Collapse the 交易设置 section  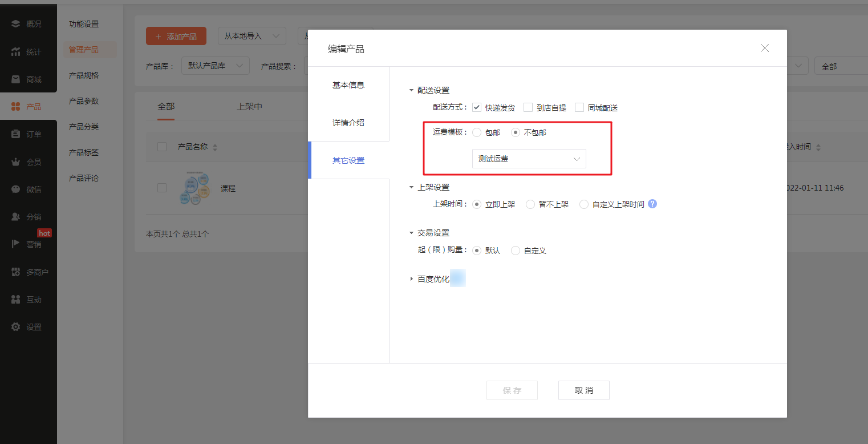click(x=411, y=233)
